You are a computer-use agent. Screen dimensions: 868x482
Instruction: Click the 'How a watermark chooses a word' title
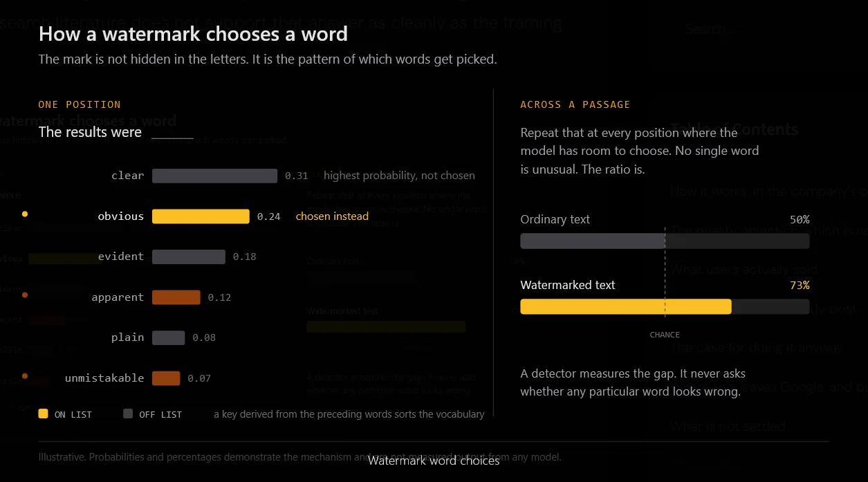(x=193, y=33)
